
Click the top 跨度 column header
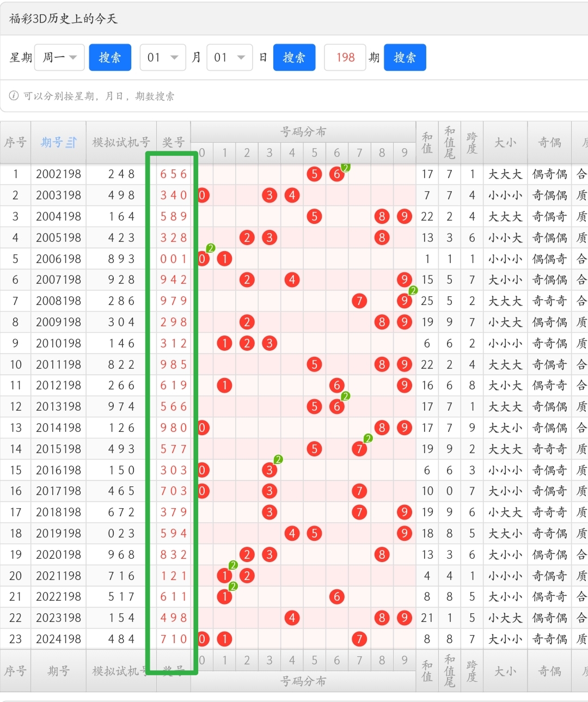tap(471, 143)
